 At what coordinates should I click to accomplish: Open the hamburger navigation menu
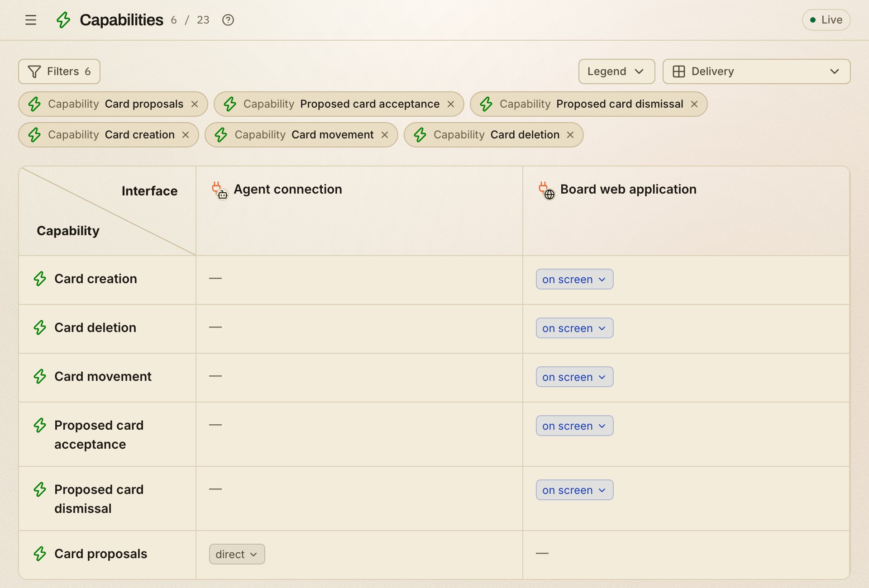(31, 20)
